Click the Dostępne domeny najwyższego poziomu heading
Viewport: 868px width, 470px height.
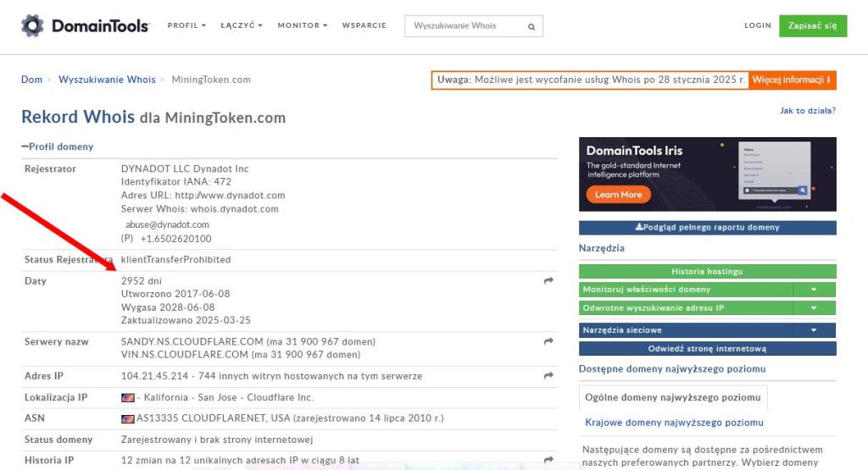point(672,369)
